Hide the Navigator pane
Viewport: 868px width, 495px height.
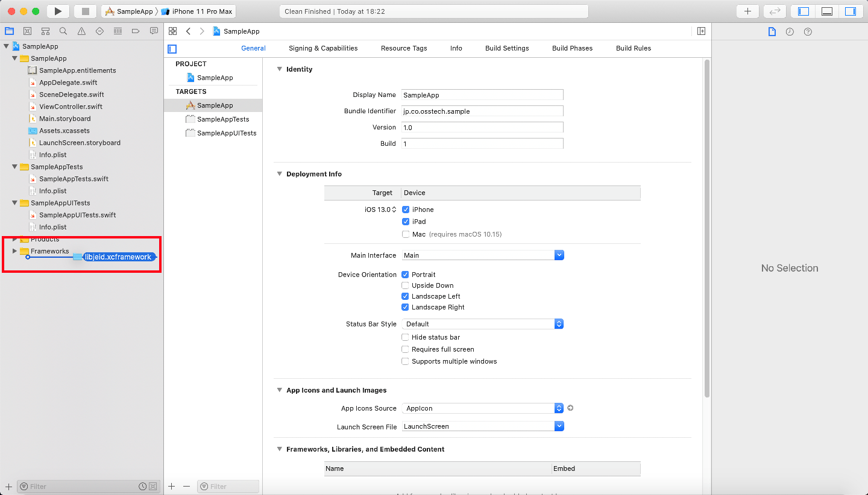(x=804, y=11)
